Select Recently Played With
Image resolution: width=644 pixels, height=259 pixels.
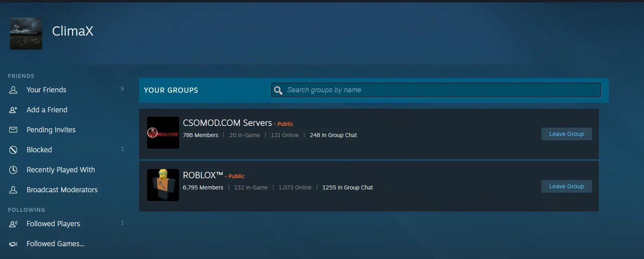[x=61, y=170]
